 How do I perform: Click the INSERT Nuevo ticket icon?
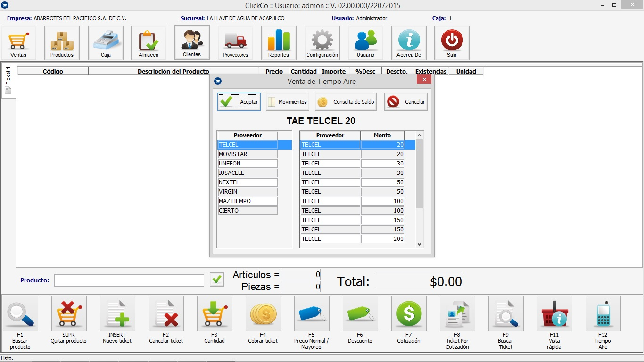[x=117, y=313]
